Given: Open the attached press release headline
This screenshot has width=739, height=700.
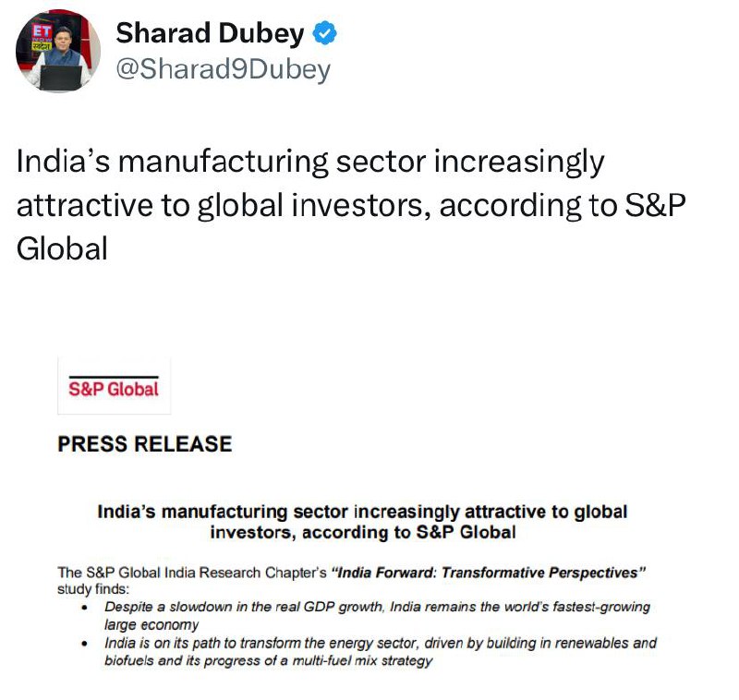Looking at the screenshot, I should pos(362,522).
